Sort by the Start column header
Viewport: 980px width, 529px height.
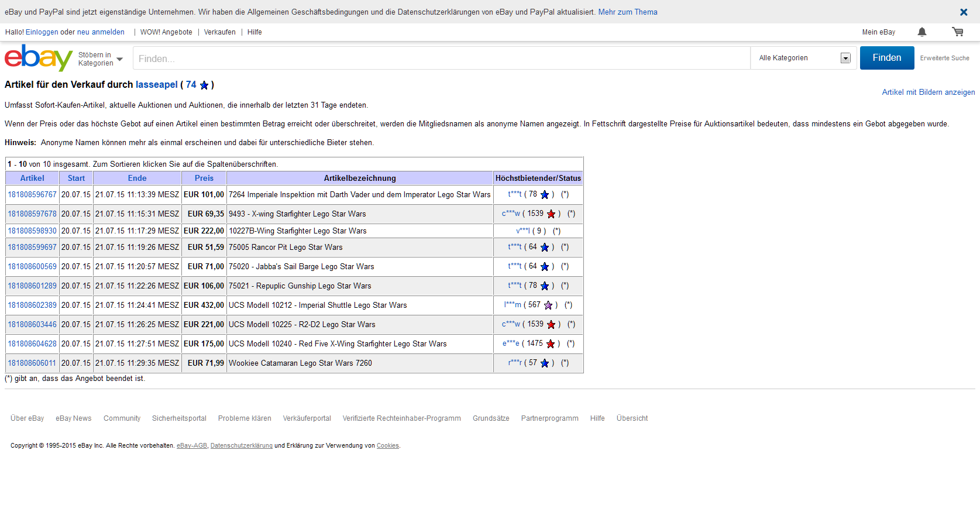point(76,178)
